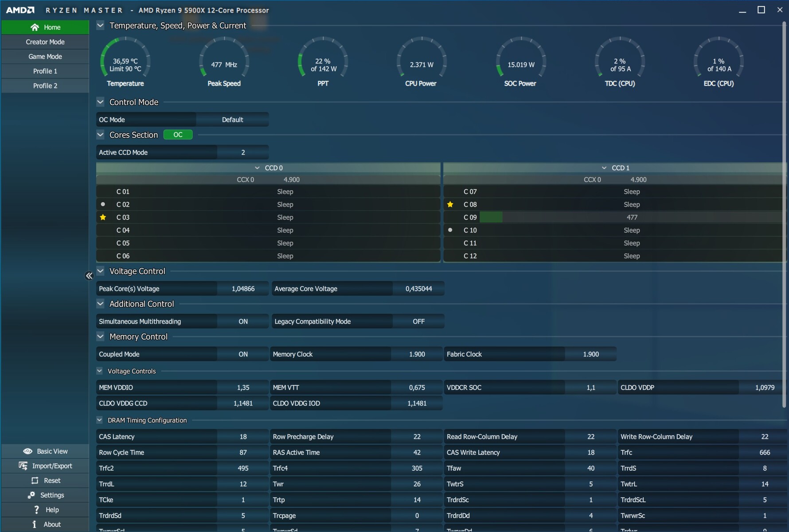The width and height of the screenshot is (789, 532).
Task: Switch to the Game Mode tab
Action: (x=45, y=57)
